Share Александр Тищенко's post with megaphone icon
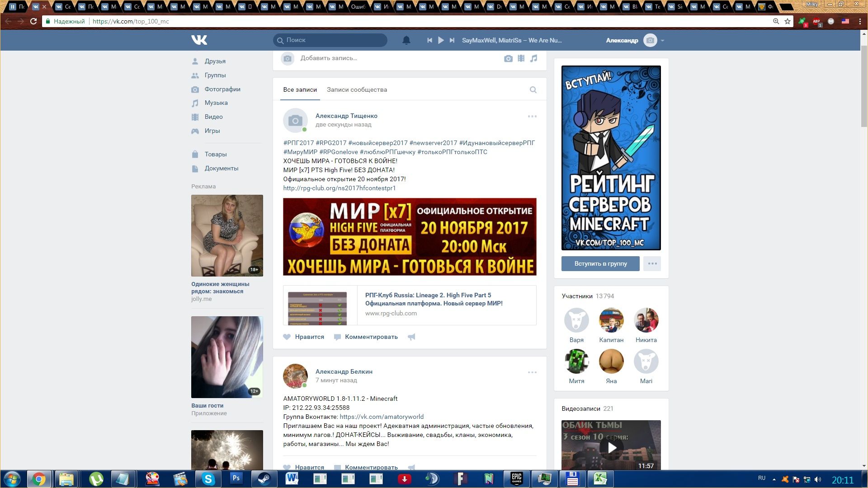The image size is (868, 488). 411,337
